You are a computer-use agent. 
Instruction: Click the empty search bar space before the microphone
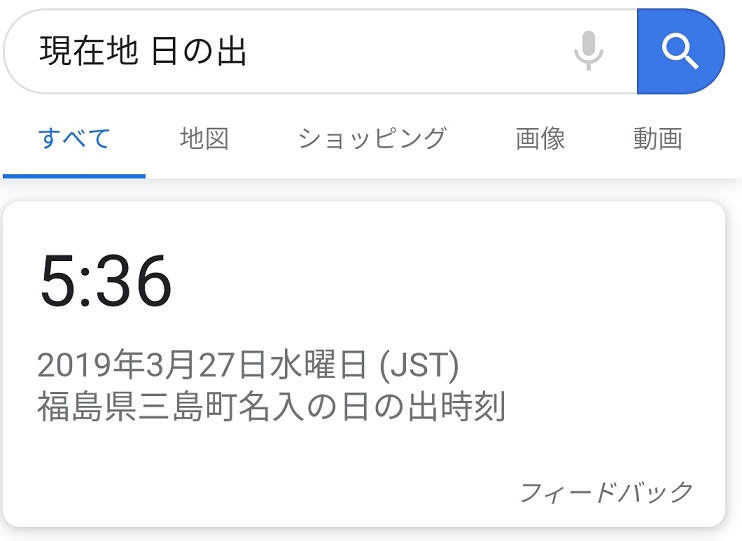pyautogui.click(x=407, y=51)
